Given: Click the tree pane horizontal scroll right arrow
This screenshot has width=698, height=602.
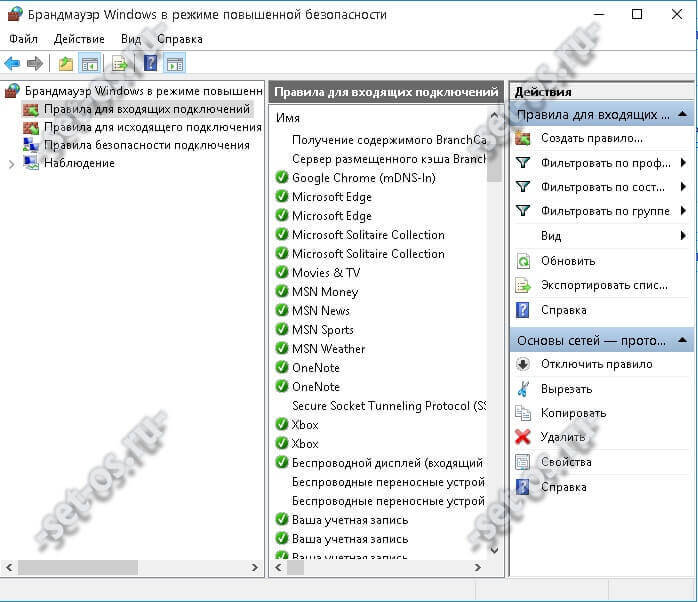Looking at the screenshot, I should coord(255,567).
